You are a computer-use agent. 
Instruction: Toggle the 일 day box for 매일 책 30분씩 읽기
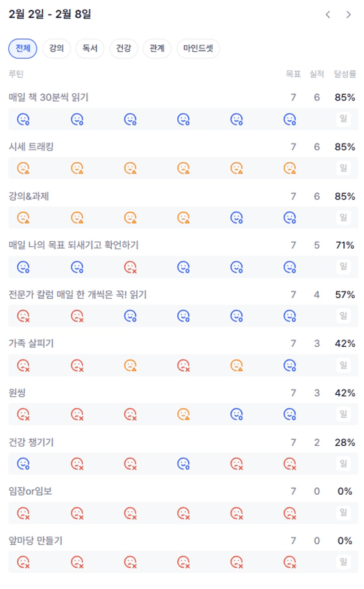343,119
